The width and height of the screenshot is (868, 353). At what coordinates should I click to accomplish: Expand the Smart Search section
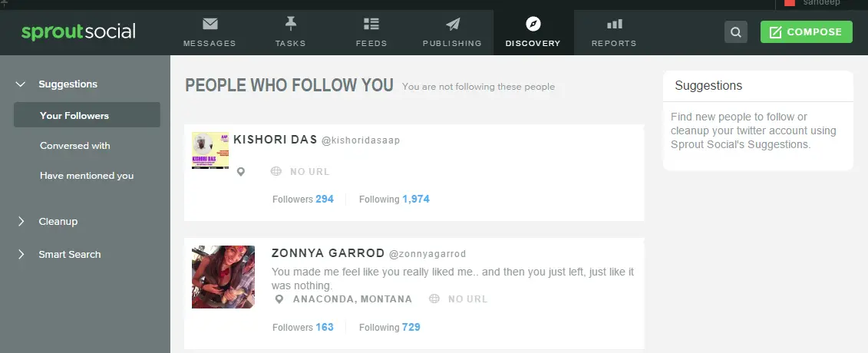(x=21, y=255)
